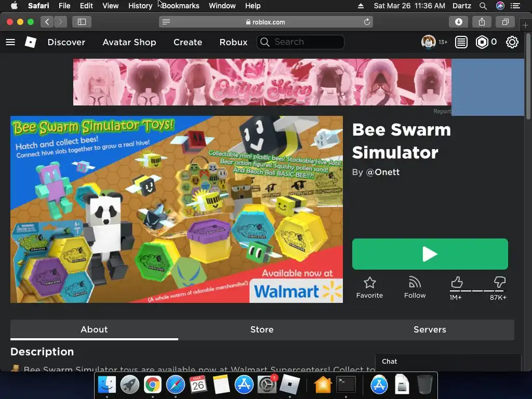The image size is (532, 399).
Task: Click the eject icon in menu bar
Action: [x=361, y=6]
